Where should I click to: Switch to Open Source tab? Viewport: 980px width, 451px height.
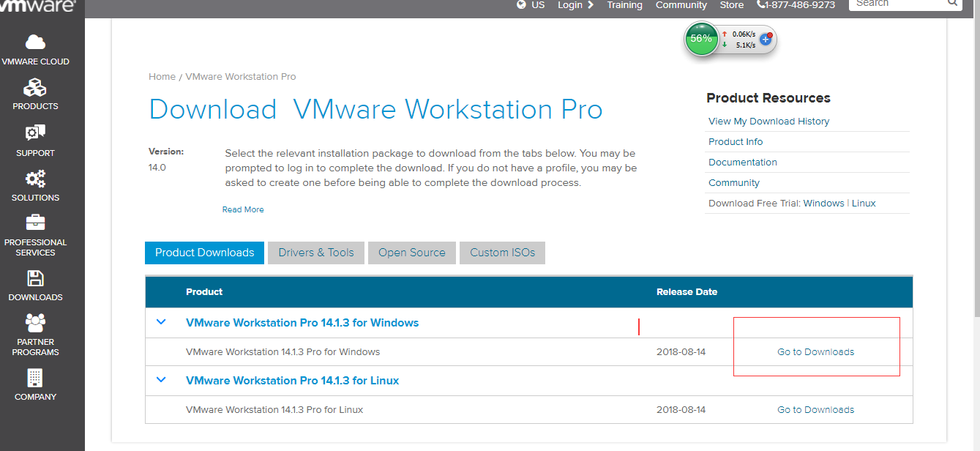point(412,253)
